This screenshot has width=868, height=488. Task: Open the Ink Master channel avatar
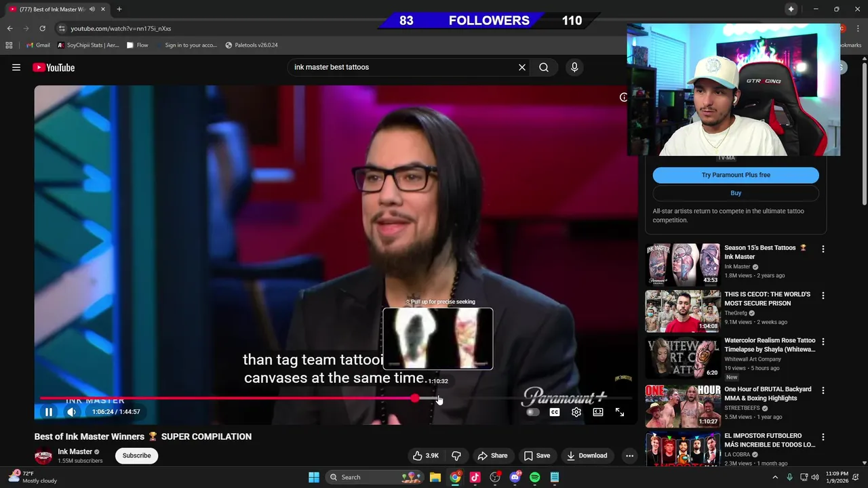(x=43, y=455)
